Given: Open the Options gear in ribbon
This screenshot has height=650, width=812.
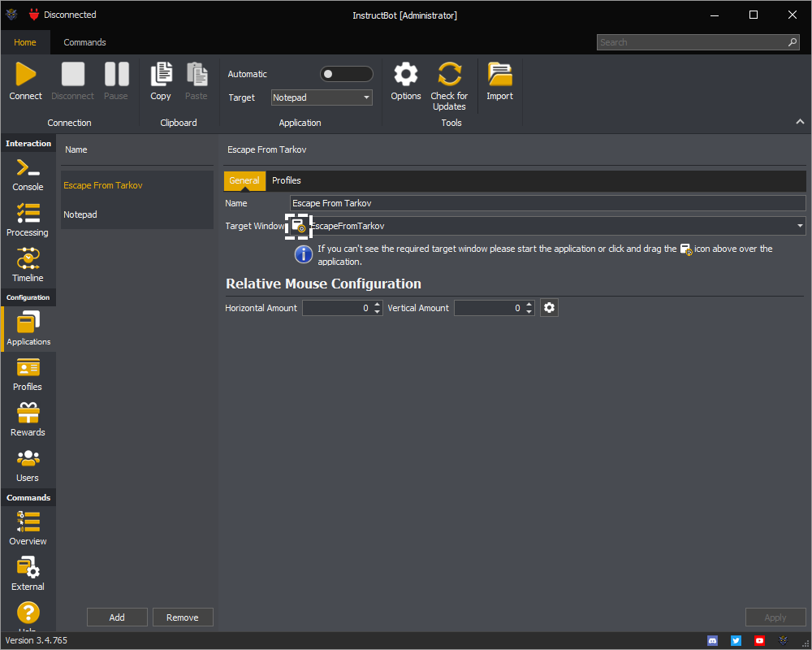Looking at the screenshot, I should point(405,75).
